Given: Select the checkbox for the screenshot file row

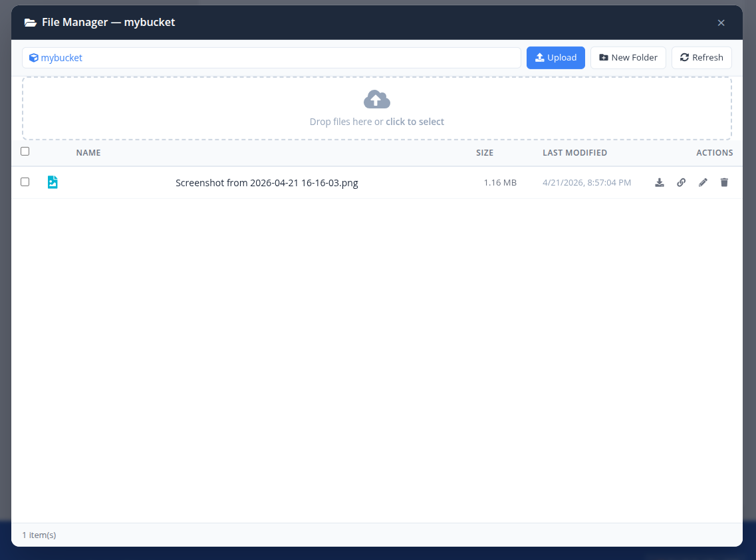Looking at the screenshot, I should click(x=25, y=182).
